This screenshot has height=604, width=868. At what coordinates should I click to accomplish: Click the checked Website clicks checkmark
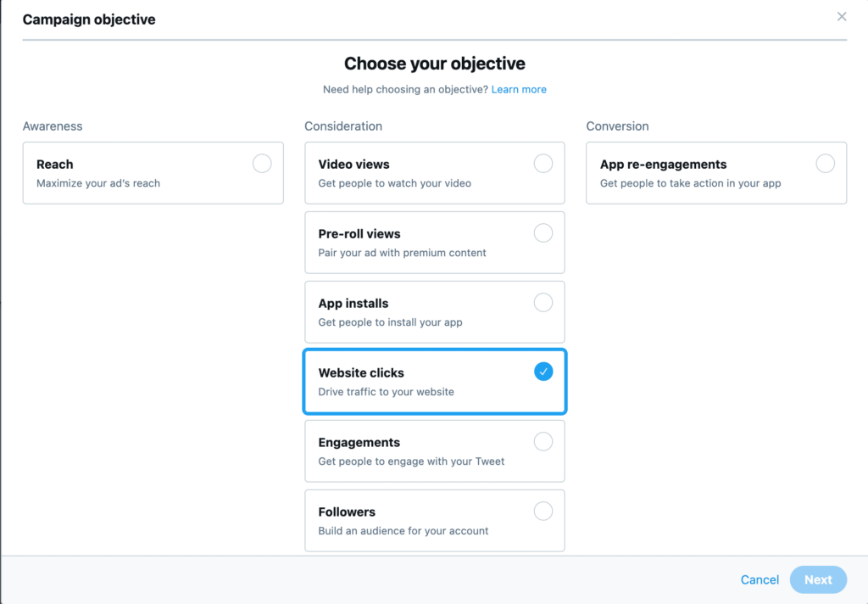pos(543,372)
